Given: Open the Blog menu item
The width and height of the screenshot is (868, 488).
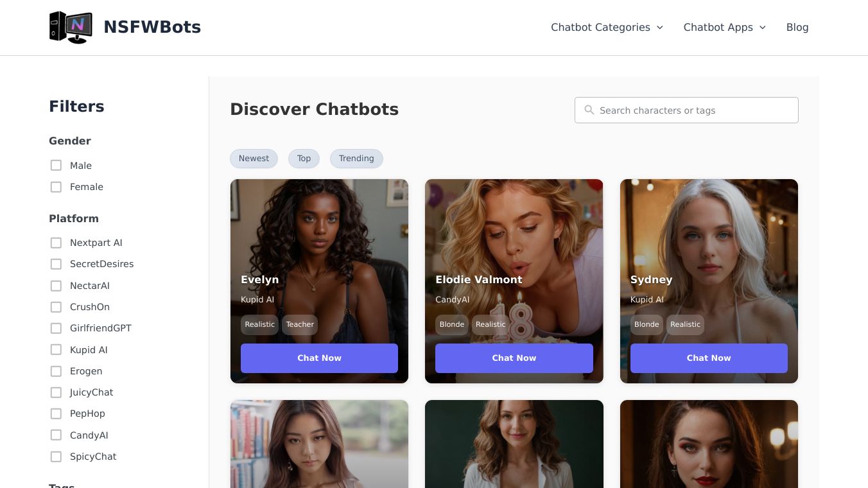Looking at the screenshot, I should point(797,28).
